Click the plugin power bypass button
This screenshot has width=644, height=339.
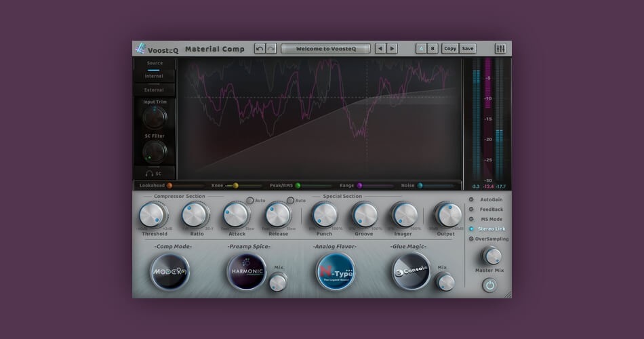click(x=489, y=285)
